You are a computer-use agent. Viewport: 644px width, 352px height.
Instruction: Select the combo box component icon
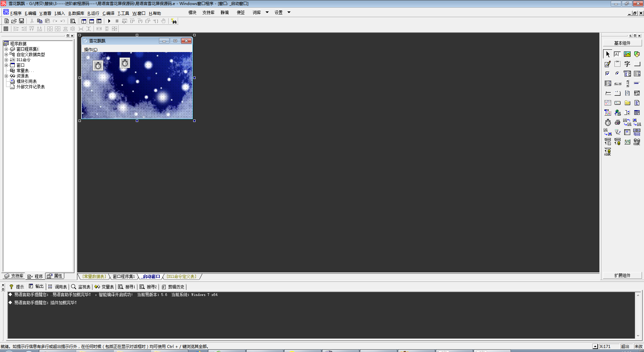pyautogui.click(x=627, y=74)
